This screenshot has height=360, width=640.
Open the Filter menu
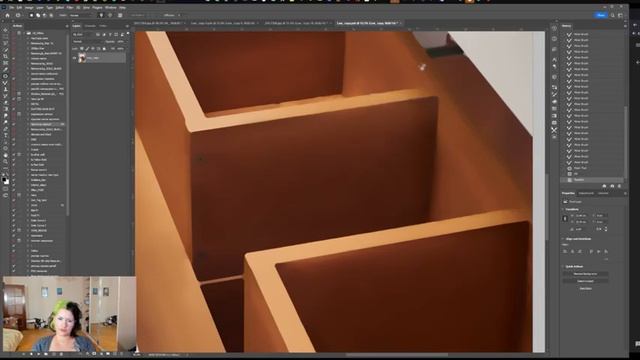click(x=70, y=7)
